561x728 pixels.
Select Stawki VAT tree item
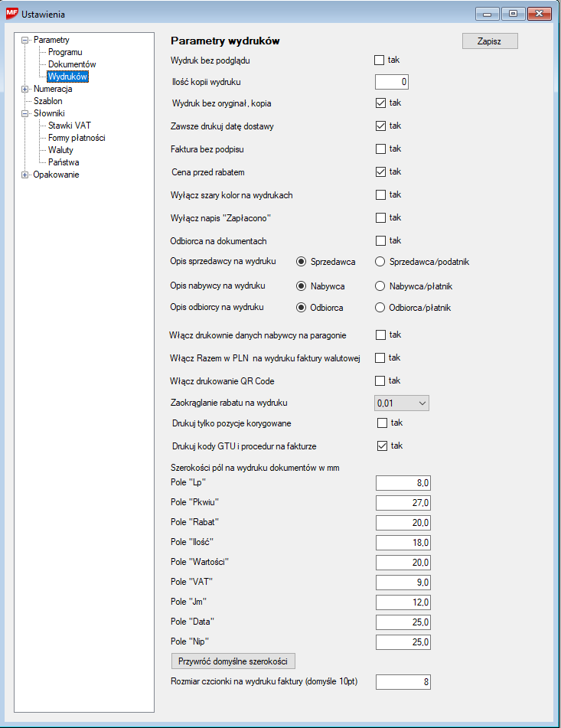tap(70, 126)
